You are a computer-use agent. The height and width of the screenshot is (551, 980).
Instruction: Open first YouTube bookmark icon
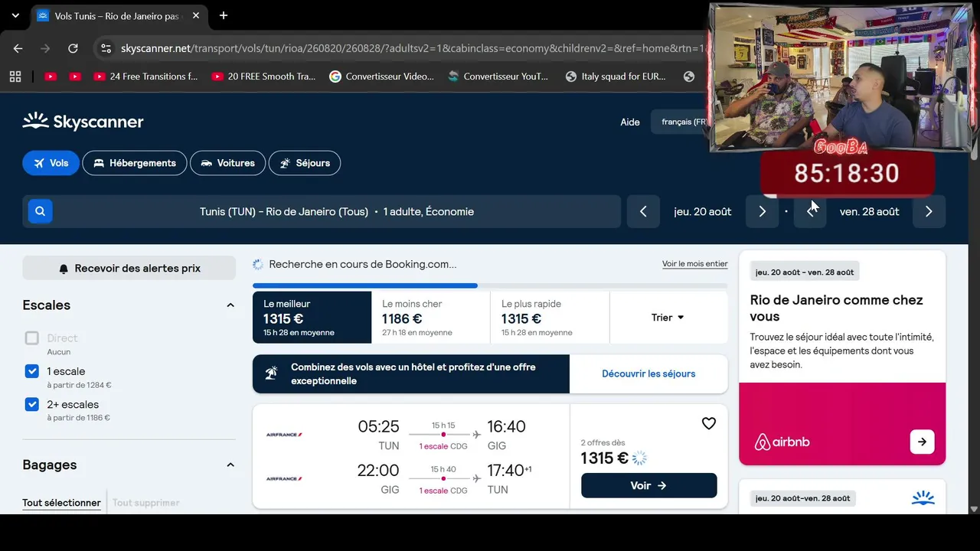(x=51, y=77)
